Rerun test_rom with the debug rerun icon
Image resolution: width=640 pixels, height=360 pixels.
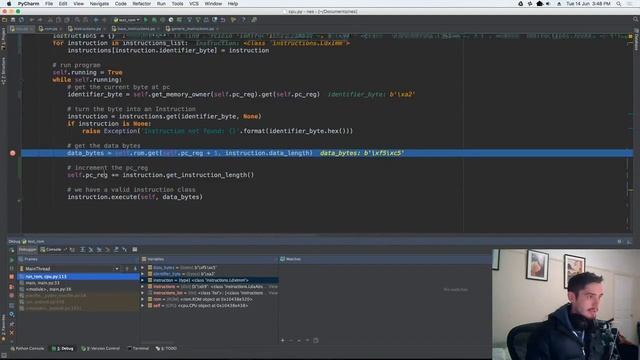[x=12, y=250]
